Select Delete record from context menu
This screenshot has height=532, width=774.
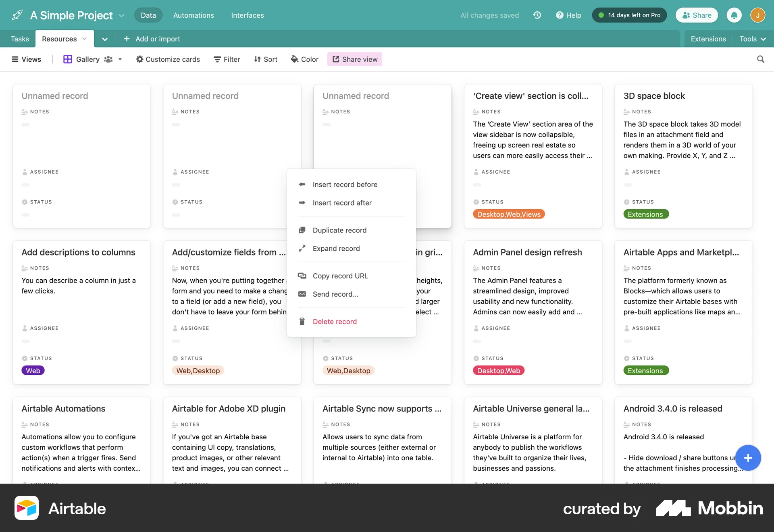[x=335, y=321]
